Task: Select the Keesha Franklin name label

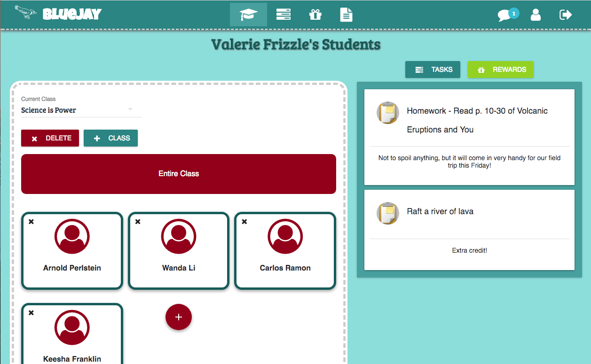Action: click(x=72, y=359)
